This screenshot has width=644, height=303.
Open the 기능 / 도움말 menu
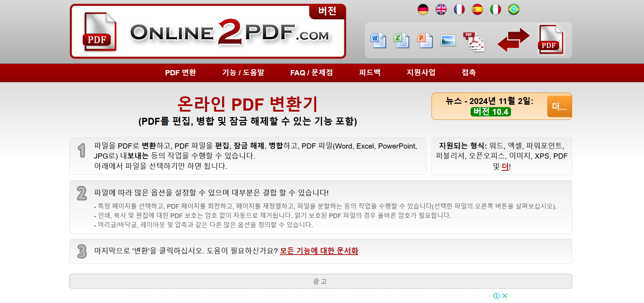[243, 73]
